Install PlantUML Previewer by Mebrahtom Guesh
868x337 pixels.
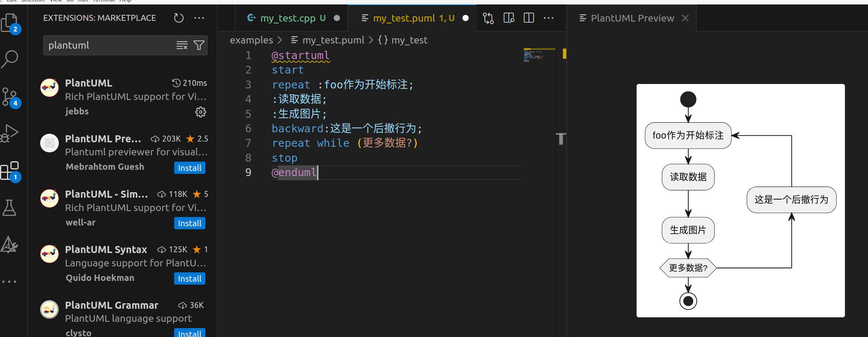click(190, 168)
